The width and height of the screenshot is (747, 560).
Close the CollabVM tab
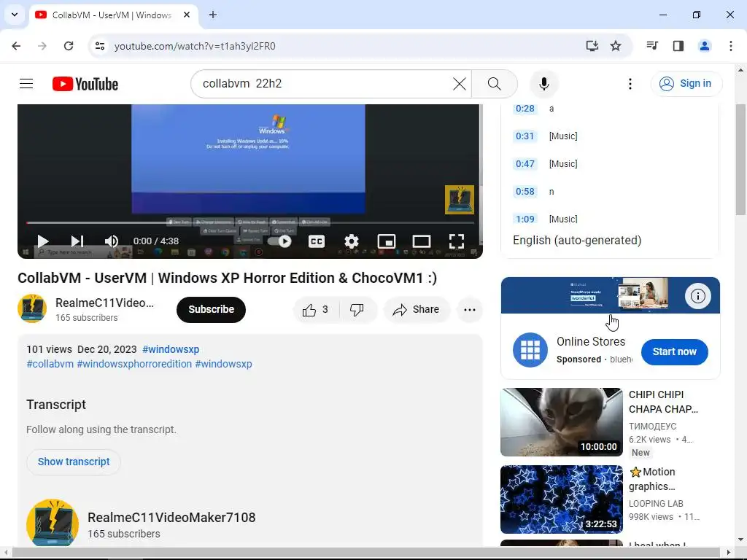click(187, 15)
